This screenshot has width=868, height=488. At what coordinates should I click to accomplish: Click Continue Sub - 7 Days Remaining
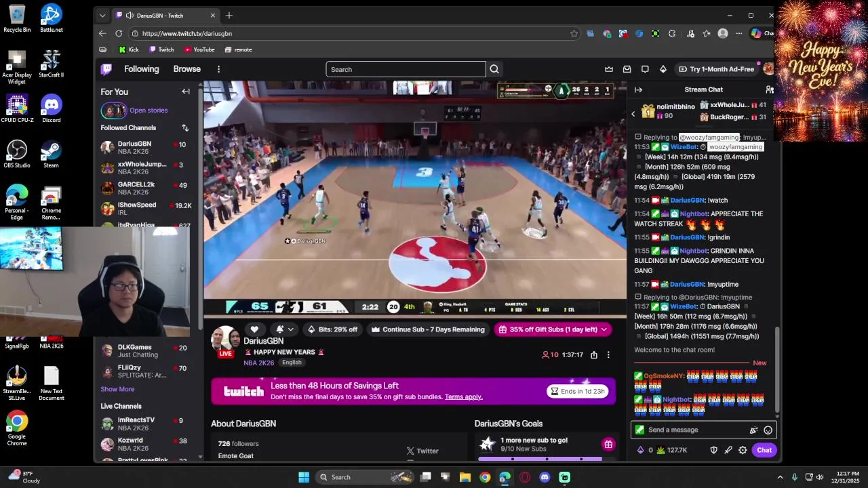[x=428, y=329]
